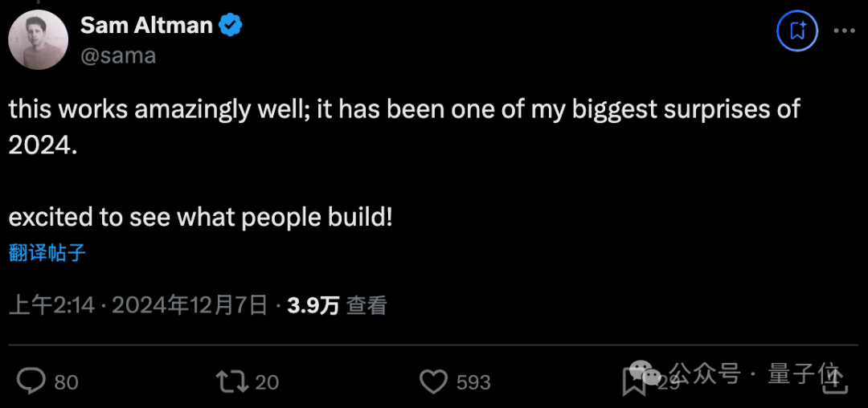Share the post with the share icon
The width and height of the screenshot is (868, 408).
tap(837, 381)
